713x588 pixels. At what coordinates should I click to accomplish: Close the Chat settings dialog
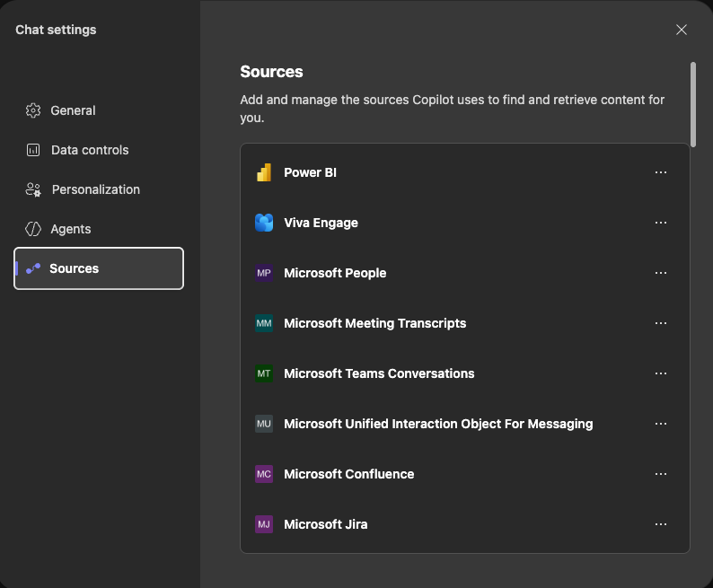[x=682, y=30]
